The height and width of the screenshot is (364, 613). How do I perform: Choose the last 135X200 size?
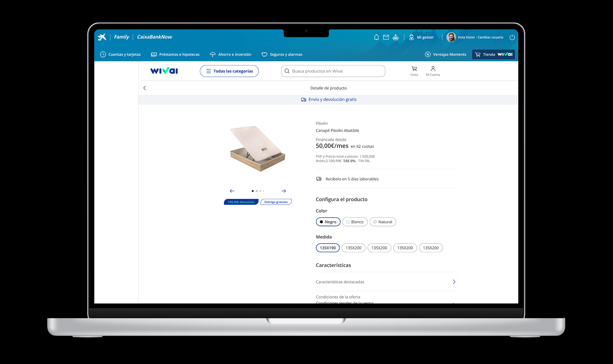(431, 248)
